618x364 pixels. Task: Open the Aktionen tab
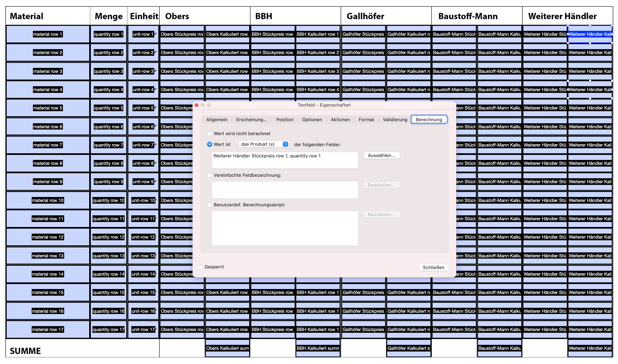tap(340, 120)
